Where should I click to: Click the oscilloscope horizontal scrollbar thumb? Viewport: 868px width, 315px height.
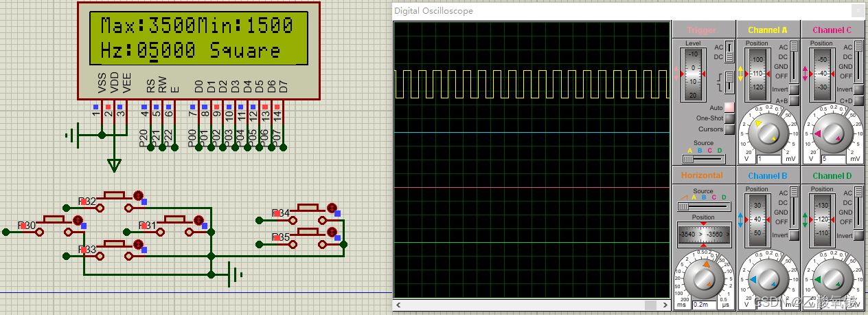[652, 305]
